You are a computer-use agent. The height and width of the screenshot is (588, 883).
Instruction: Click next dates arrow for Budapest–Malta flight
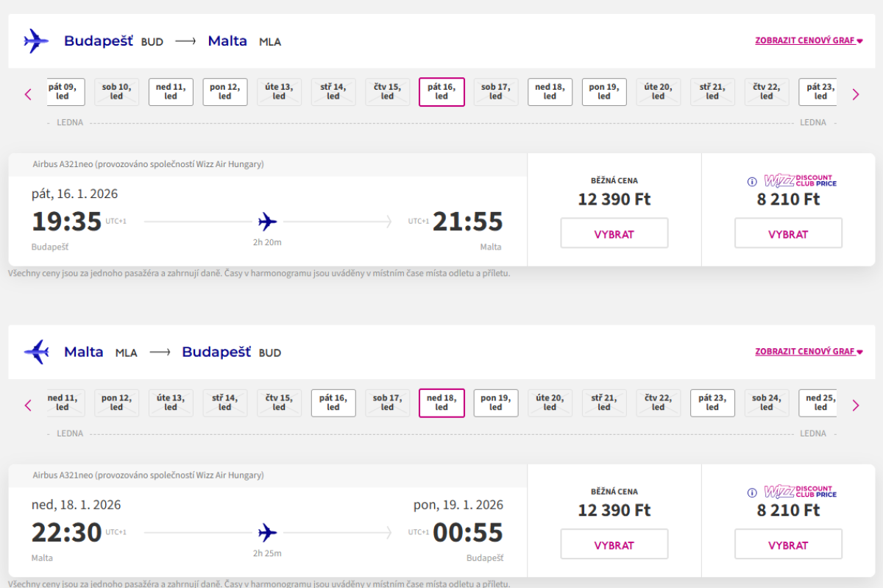pos(855,94)
